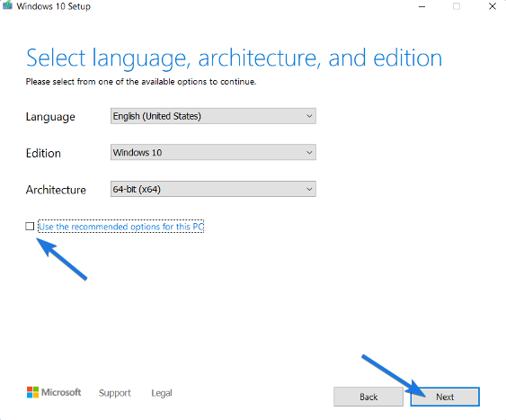Open the Language dropdown

213,116
